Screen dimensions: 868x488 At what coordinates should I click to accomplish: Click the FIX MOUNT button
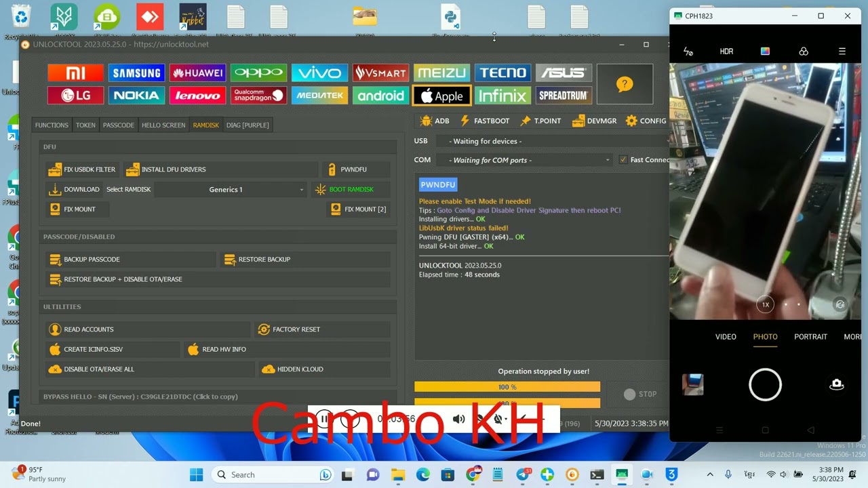point(77,209)
